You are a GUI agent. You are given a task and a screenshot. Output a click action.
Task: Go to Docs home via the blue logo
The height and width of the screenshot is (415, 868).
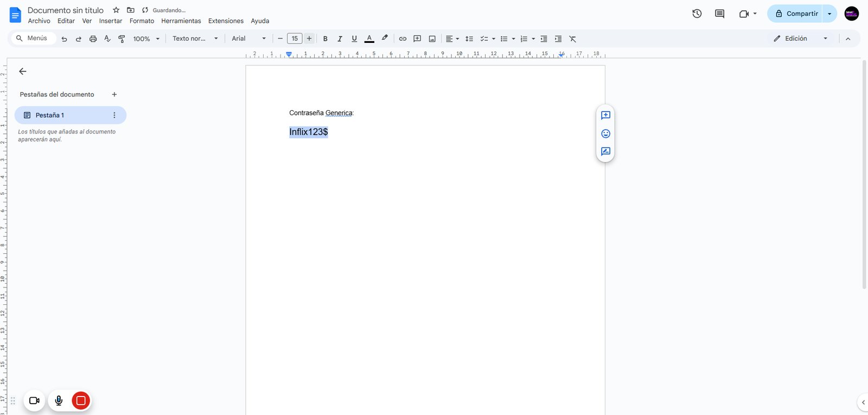click(x=15, y=15)
